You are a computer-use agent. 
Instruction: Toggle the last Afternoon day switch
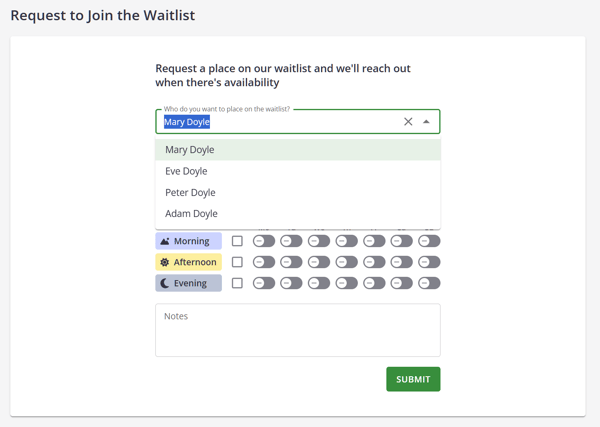(429, 262)
